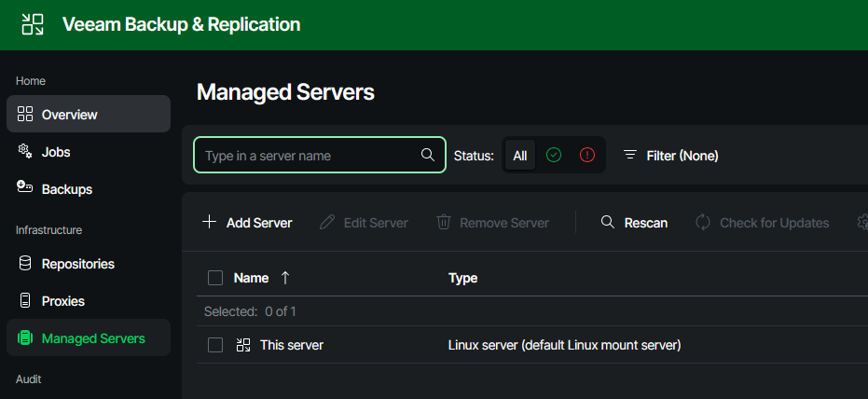Filter by green healthy status icon
The width and height of the screenshot is (868, 399).
[554, 156]
